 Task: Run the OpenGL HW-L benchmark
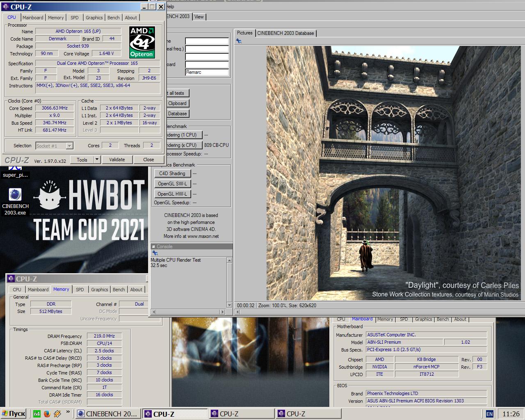pos(172,194)
